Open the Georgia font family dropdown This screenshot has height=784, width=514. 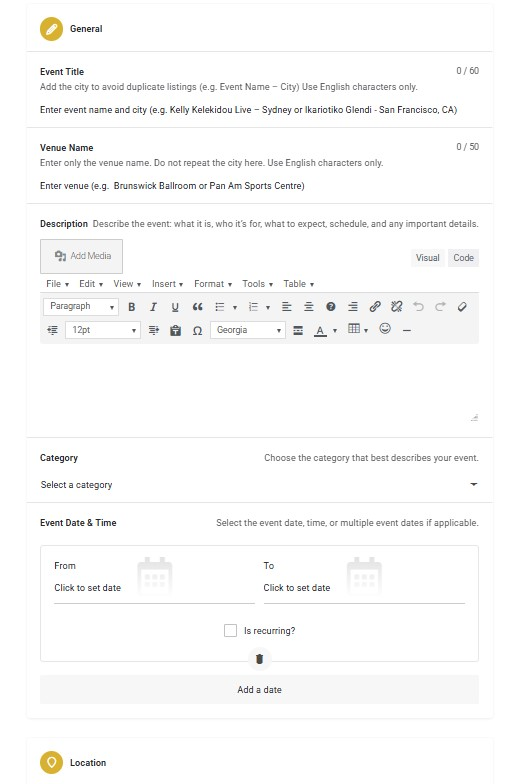(x=248, y=330)
